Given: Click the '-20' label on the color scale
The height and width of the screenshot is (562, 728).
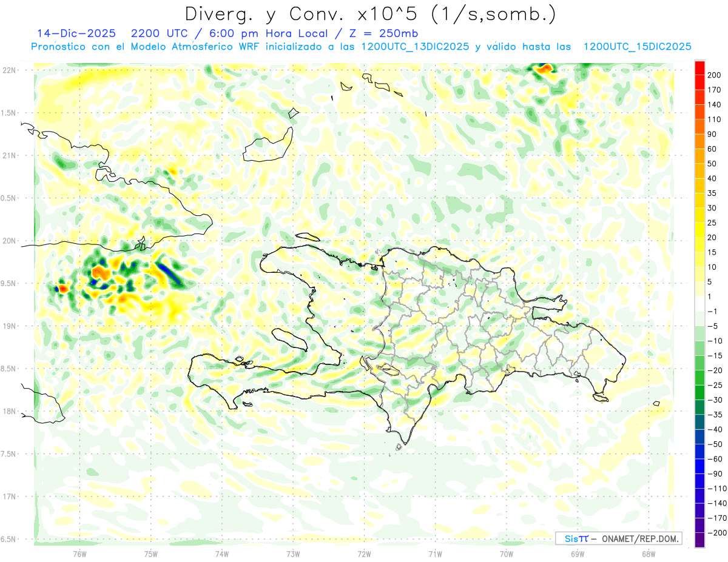Looking at the screenshot, I should [x=716, y=370].
